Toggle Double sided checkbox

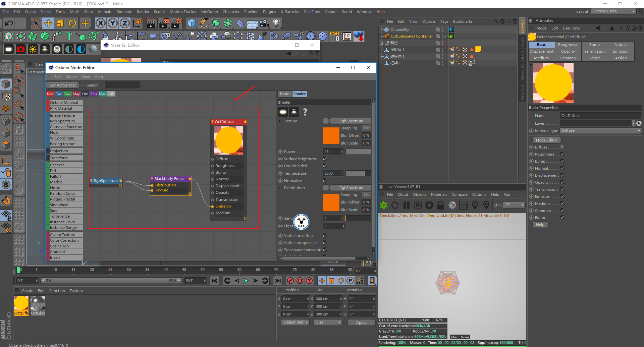point(325,166)
